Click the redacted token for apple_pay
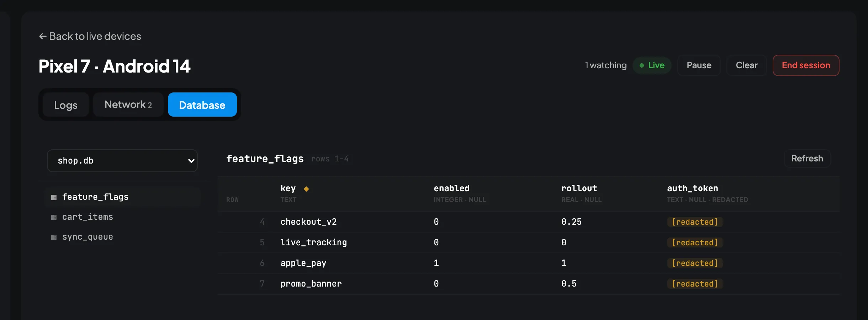 pos(695,263)
